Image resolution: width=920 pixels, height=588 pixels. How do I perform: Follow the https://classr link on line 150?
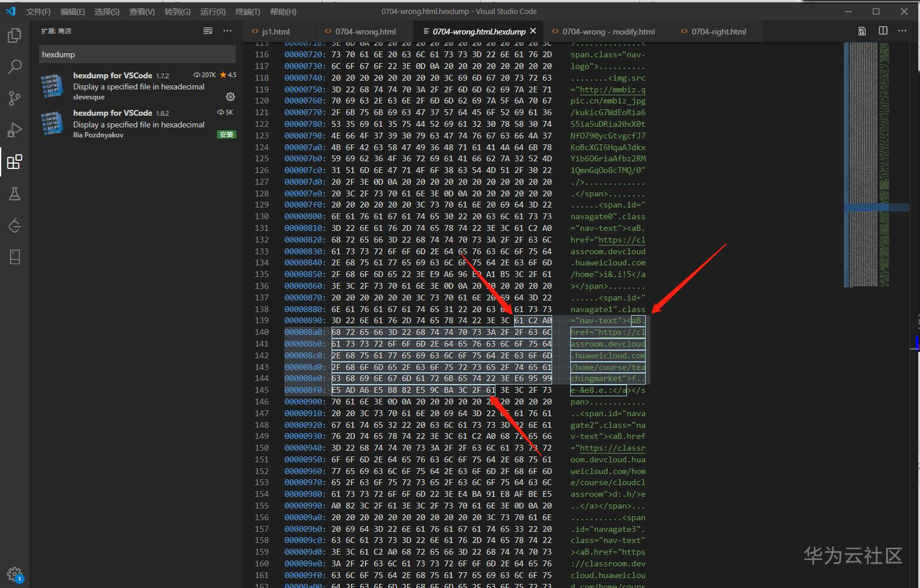[612, 448]
